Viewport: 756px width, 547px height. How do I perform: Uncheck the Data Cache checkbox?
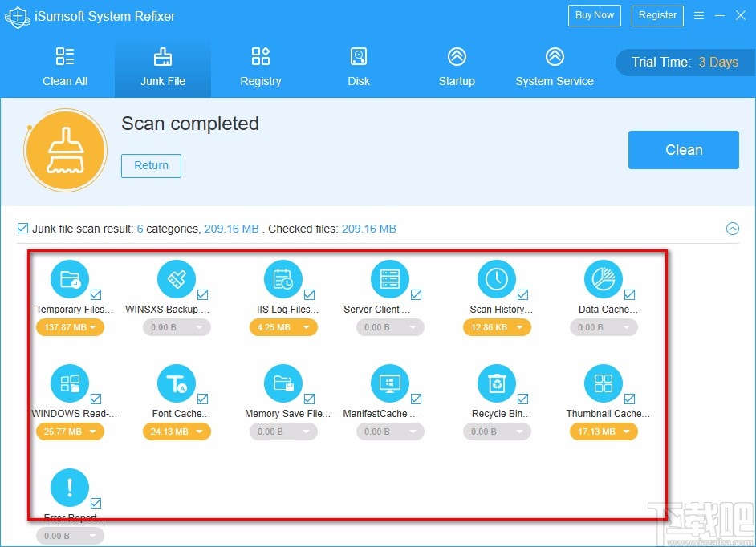coord(629,294)
